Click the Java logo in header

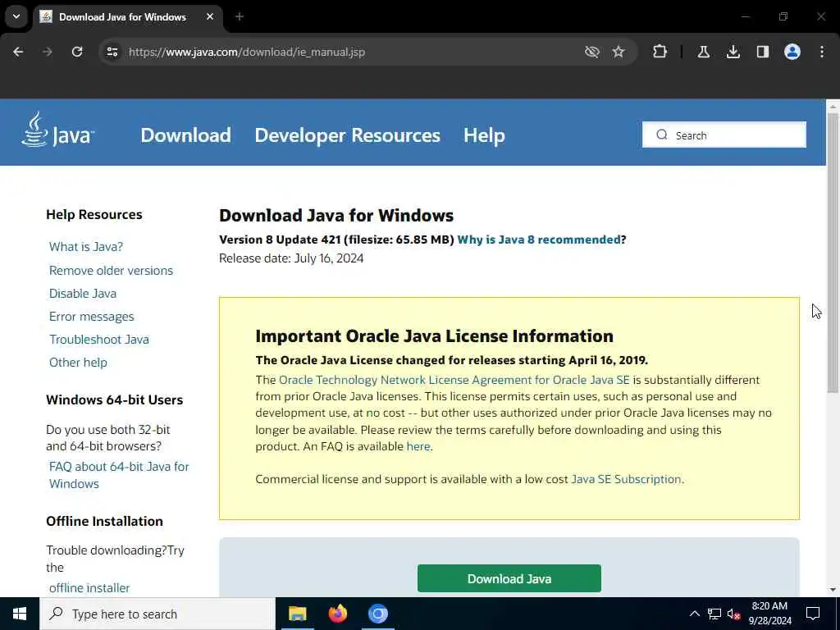57,130
